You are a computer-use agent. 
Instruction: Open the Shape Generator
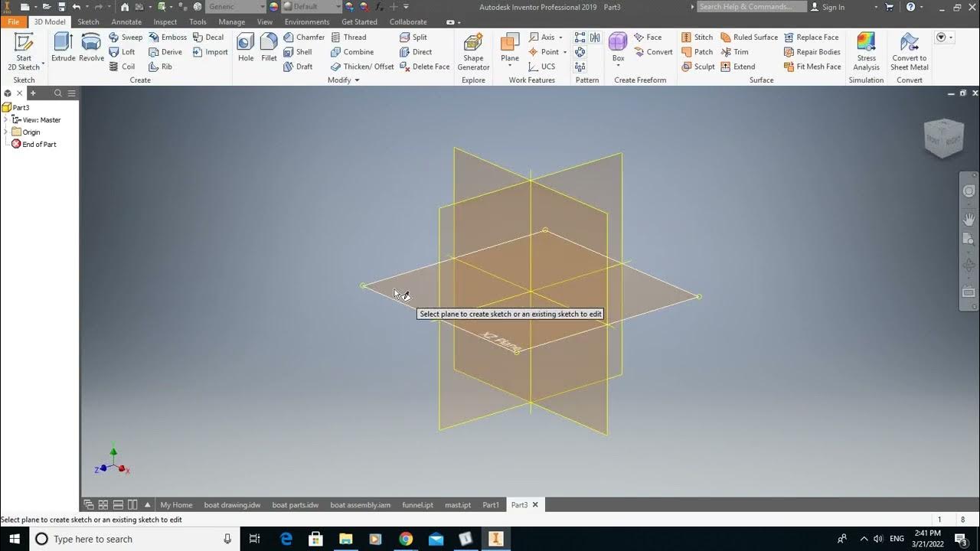(x=473, y=51)
